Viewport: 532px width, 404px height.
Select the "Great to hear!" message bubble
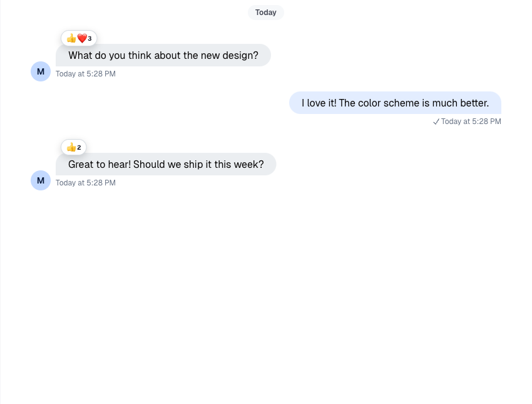(x=166, y=164)
